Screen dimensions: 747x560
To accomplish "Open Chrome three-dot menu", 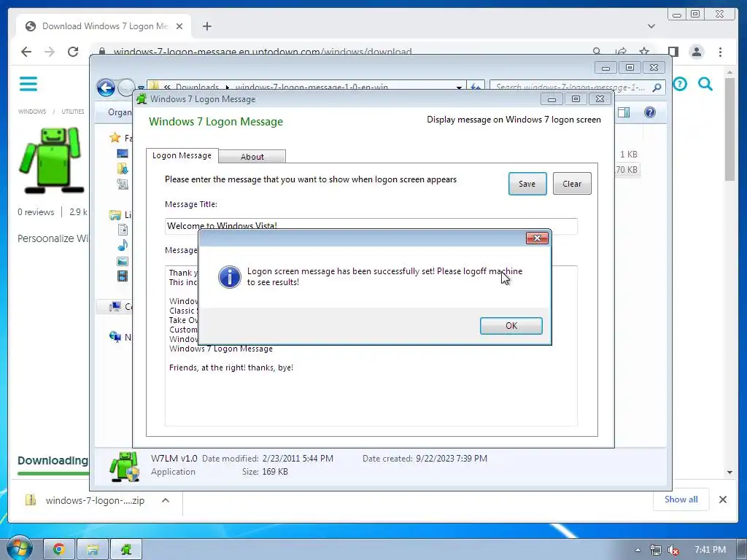I will pos(720,52).
